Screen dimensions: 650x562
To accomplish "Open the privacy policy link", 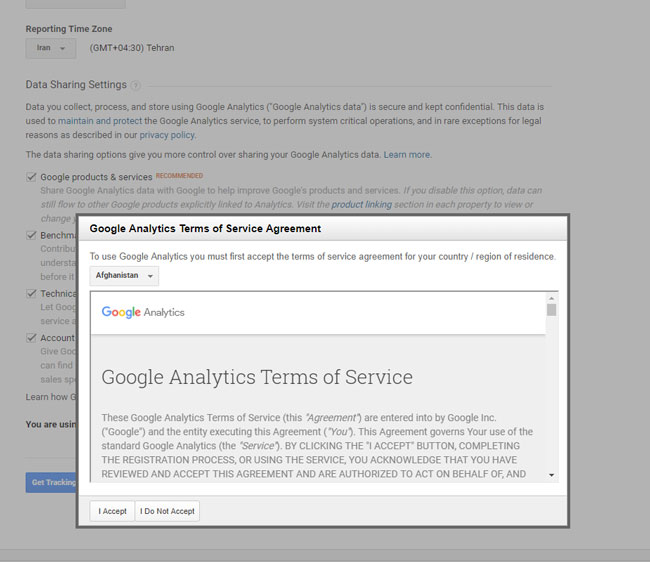I will point(167,135).
